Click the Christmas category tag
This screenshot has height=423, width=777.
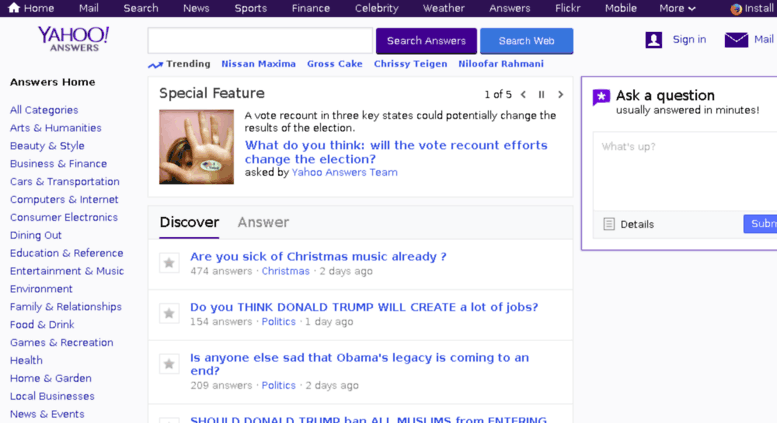(285, 271)
